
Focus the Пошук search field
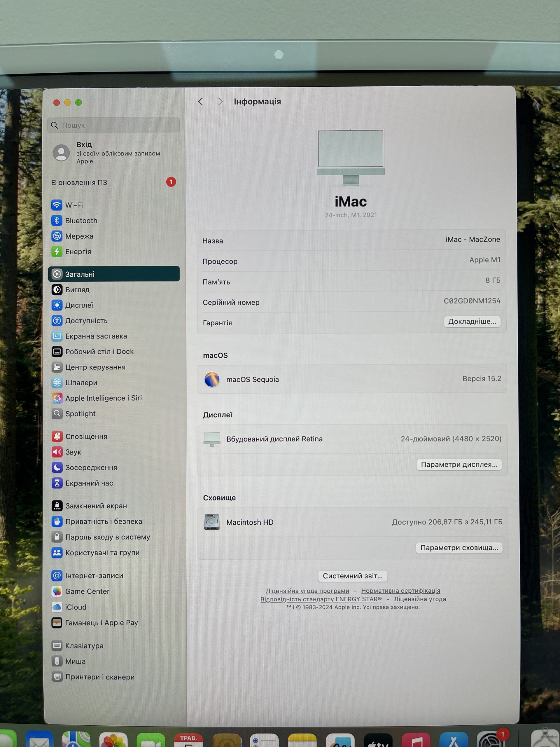pos(114,125)
